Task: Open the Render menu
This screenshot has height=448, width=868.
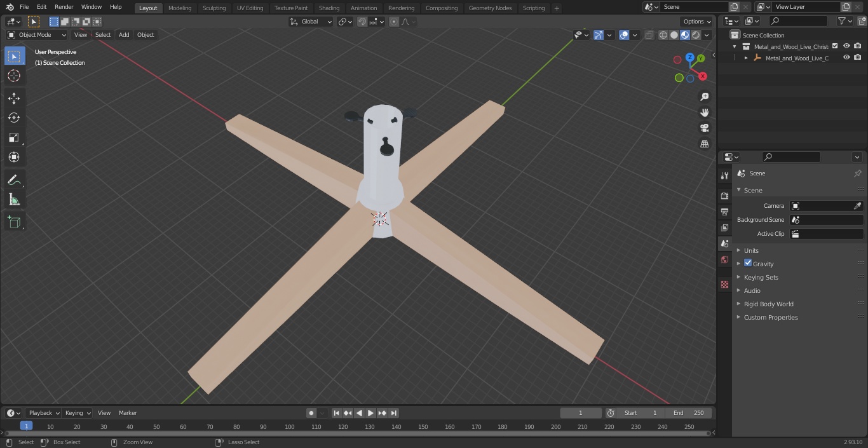Action: point(64,7)
